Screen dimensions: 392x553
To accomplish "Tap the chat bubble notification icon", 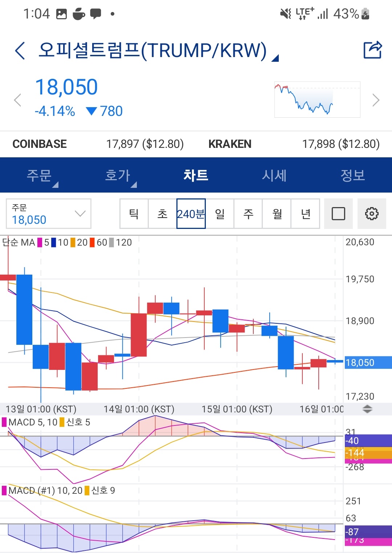I will (x=95, y=14).
